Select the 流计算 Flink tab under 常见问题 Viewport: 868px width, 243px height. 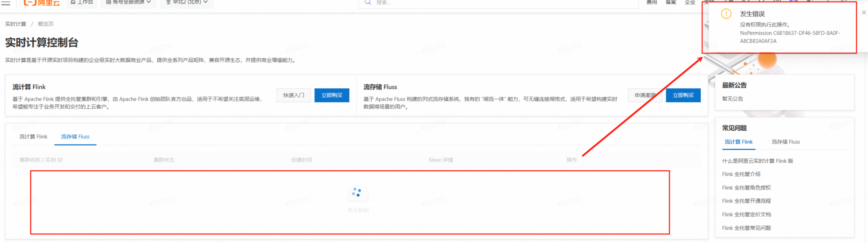[x=739, y=142]
